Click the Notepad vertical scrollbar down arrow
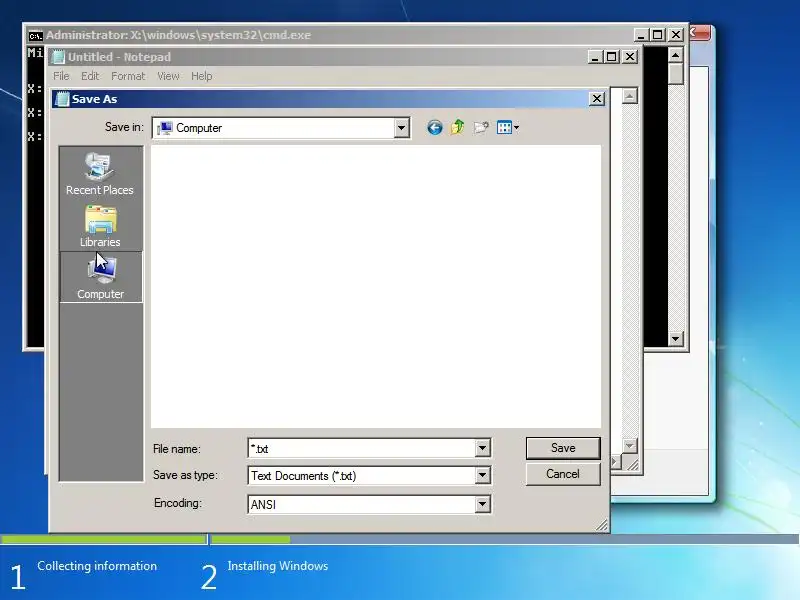Screen dimensions: 800x600 pos(630,445)
